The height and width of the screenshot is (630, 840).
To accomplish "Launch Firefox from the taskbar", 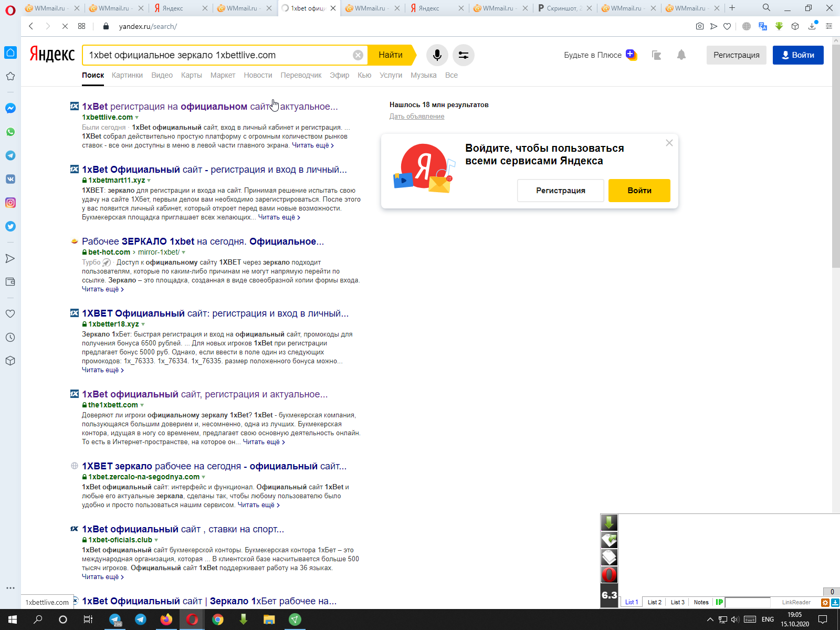I will [166, 619].
